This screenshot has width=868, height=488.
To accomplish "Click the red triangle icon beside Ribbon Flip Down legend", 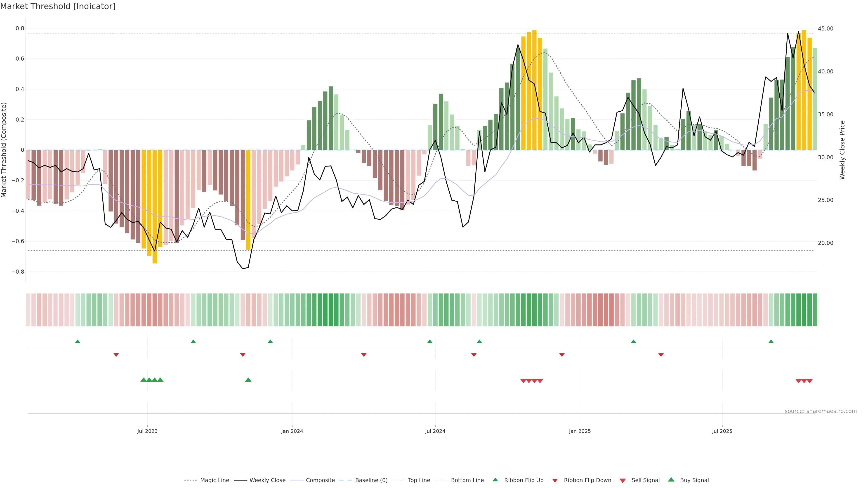I will pos(555,481).
